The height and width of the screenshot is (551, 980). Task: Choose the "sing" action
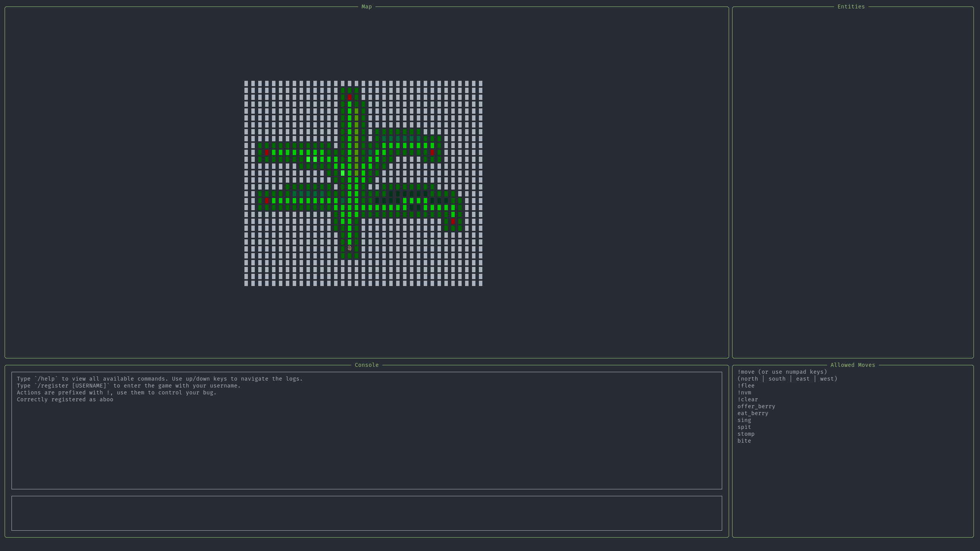click(744, 420)
